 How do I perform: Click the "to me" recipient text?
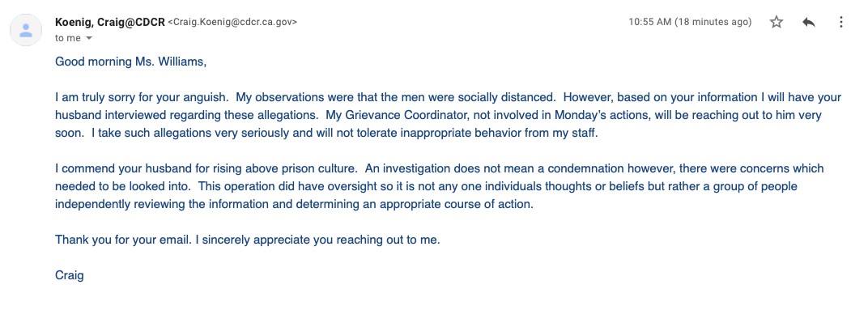point(67,38)
